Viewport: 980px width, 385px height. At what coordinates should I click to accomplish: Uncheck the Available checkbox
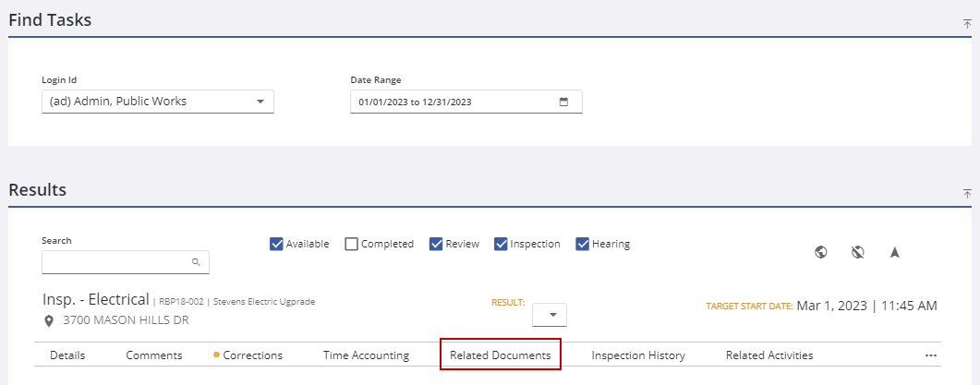[276, 244]
